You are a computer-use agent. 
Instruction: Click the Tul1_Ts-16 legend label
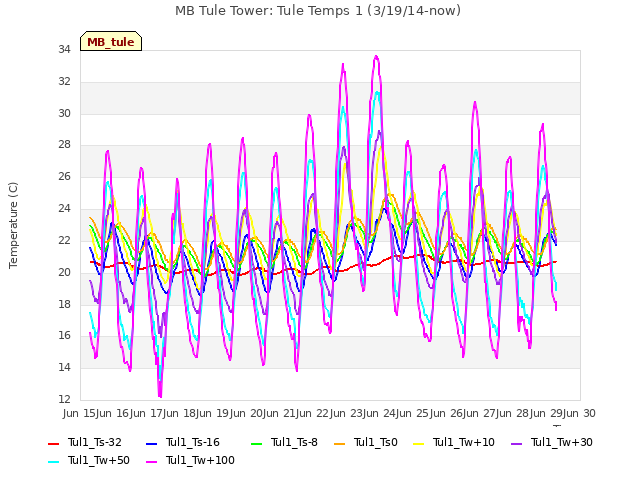(x=193, y=442)
